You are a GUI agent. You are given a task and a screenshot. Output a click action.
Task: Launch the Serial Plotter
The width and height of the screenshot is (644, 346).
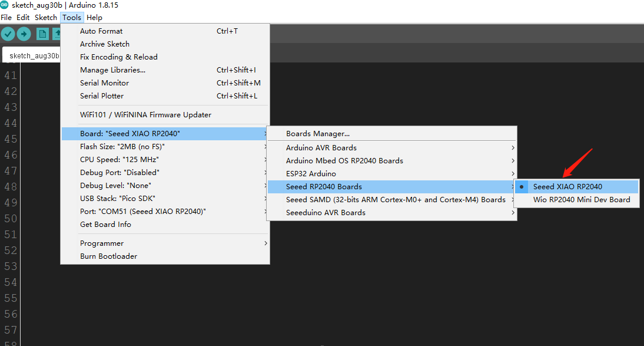(x=165, y=96)
